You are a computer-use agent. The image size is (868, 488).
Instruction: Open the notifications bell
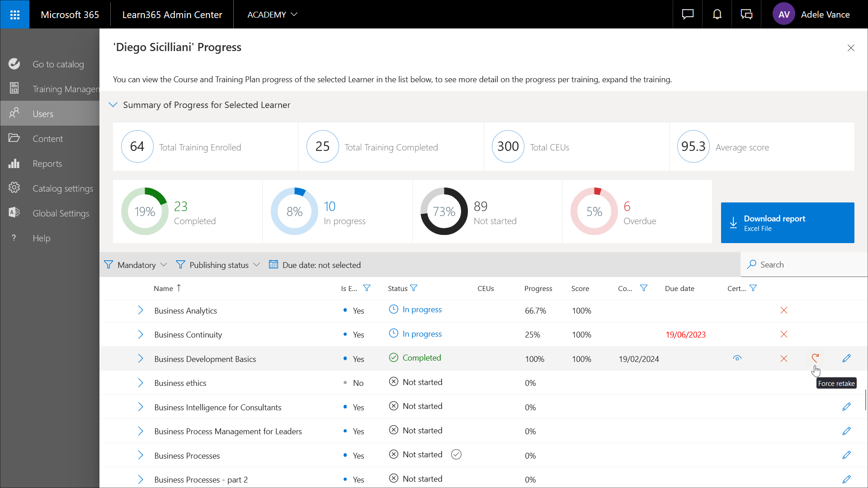click(x=717, y=14)
